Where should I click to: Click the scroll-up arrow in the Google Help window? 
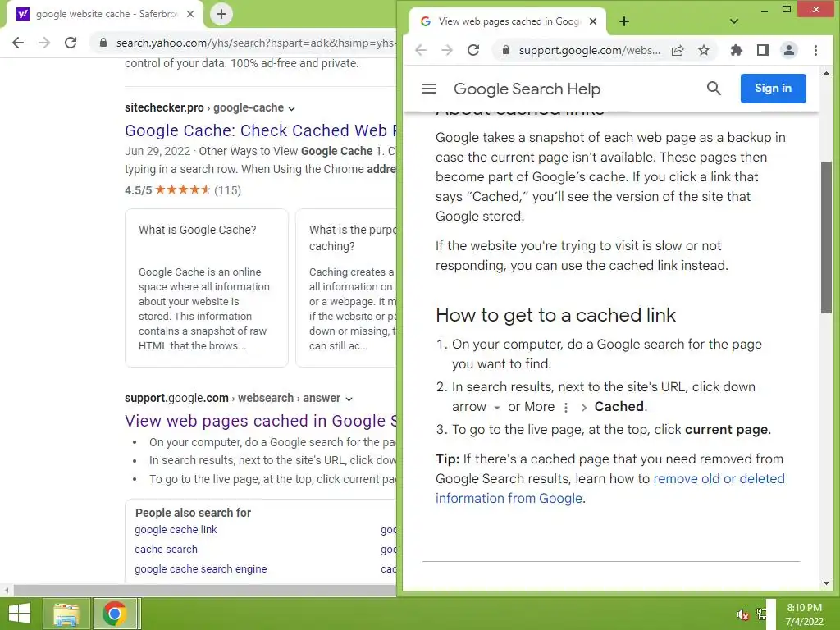tap(826, 73)
